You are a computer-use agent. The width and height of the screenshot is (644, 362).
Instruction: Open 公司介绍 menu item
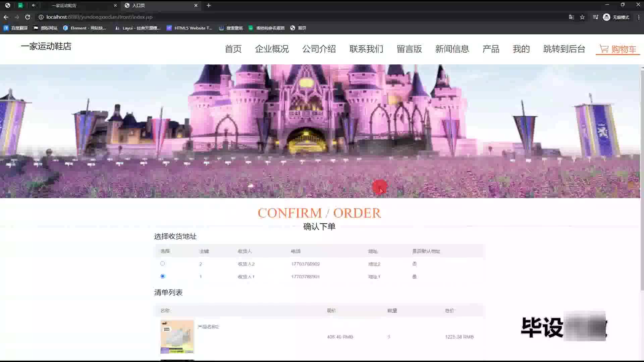click(x=319, y=49)
